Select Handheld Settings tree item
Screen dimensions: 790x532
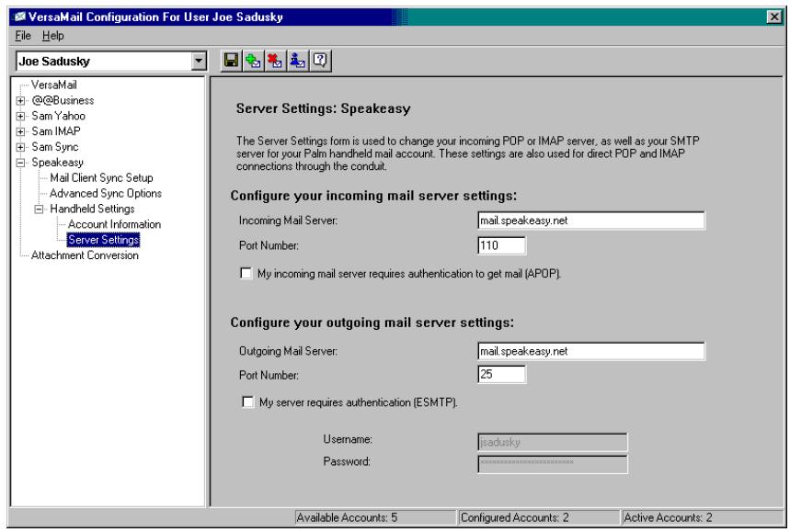pyautogui.click(x=92, y=209)
